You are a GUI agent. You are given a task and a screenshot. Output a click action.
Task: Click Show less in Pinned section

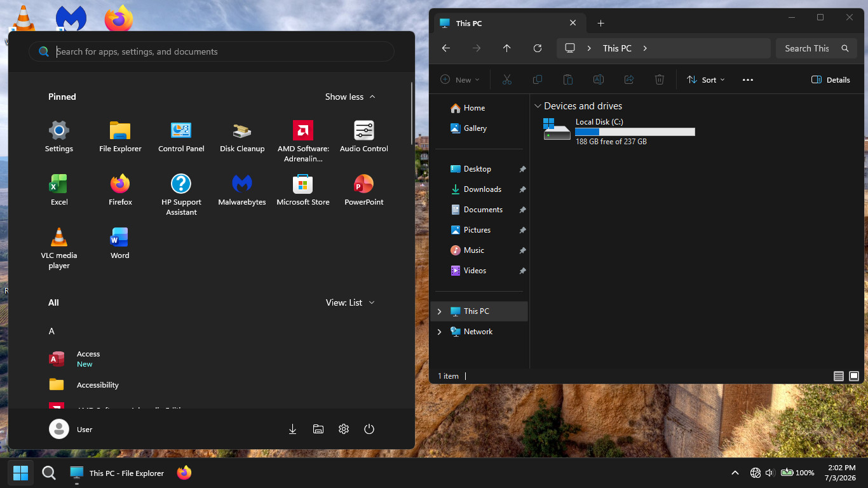point(350,97)
